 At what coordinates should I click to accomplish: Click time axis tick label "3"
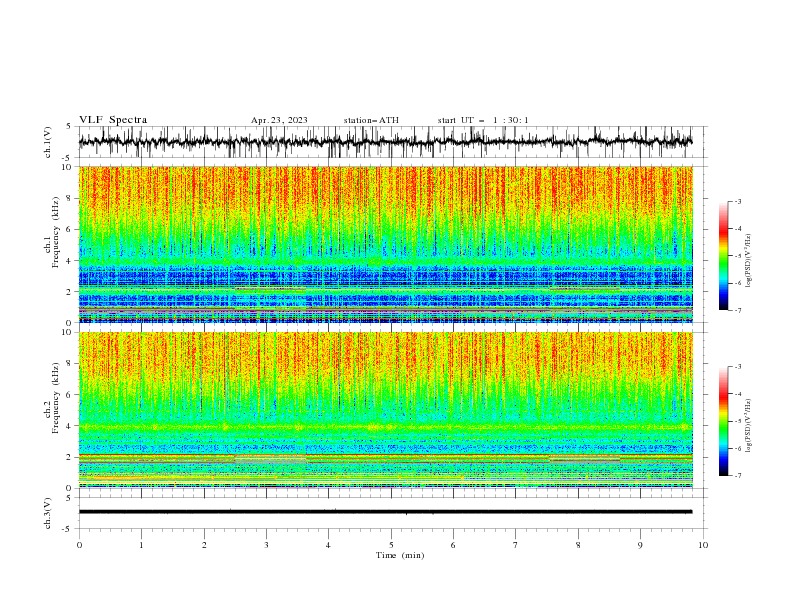[x=266, y=545]
